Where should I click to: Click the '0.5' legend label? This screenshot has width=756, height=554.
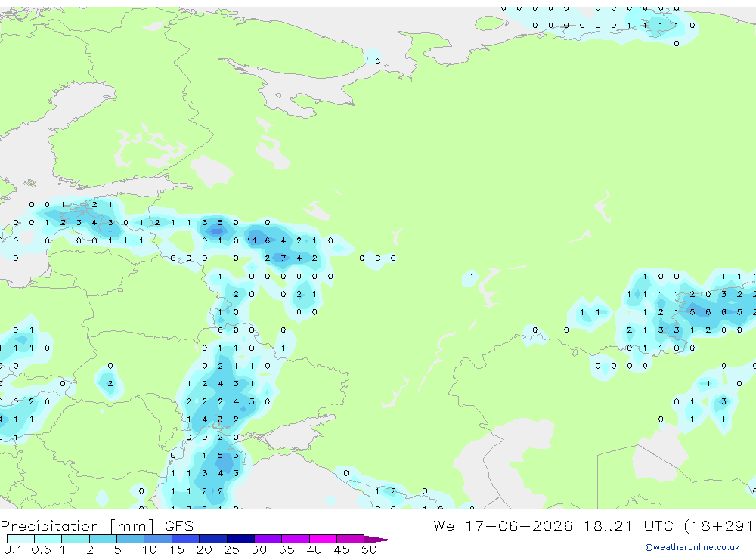41,549
